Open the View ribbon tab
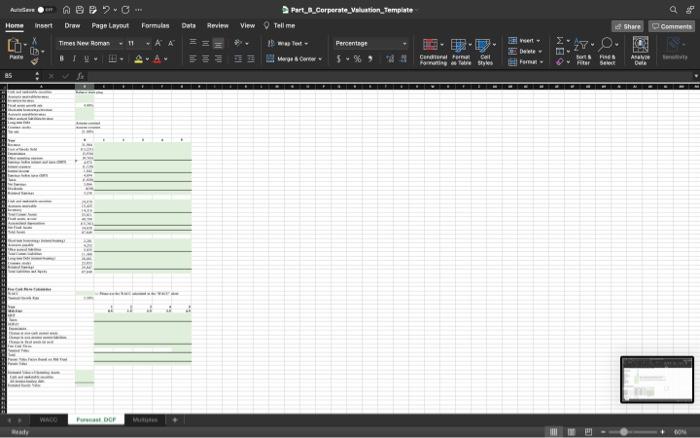The image size is (700, 438). [247, 25]
